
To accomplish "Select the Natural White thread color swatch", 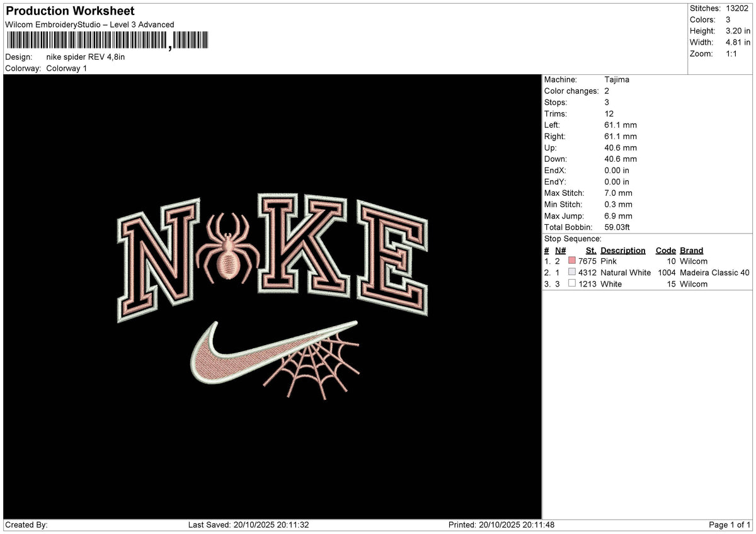I will [x=572, y=273].
